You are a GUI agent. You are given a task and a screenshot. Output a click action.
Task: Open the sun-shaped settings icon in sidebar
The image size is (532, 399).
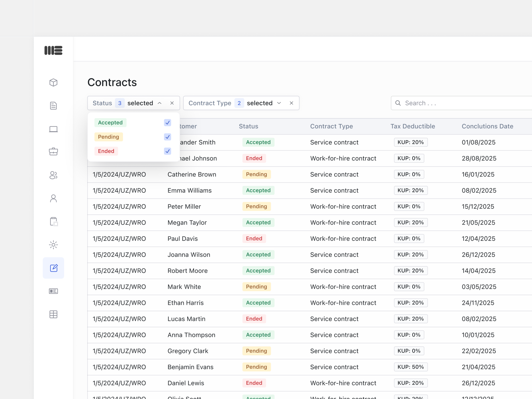click(x=53, y=245)
